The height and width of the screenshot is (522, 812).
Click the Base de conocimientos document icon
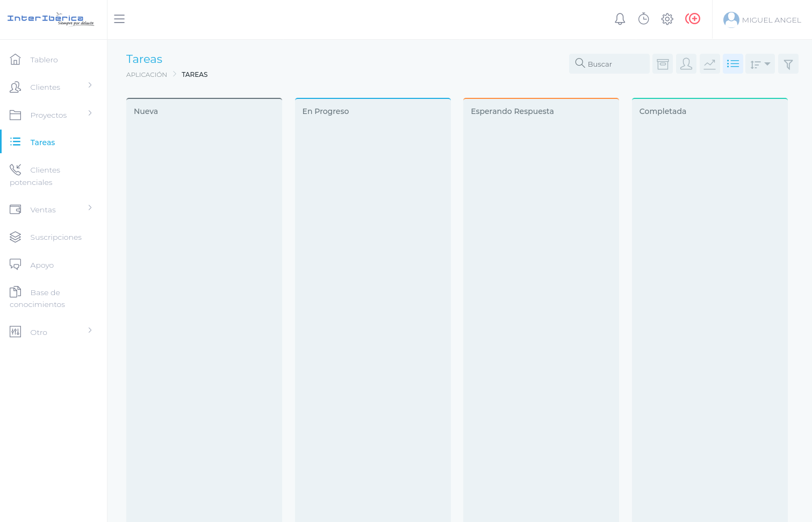(x=16, y=292)
